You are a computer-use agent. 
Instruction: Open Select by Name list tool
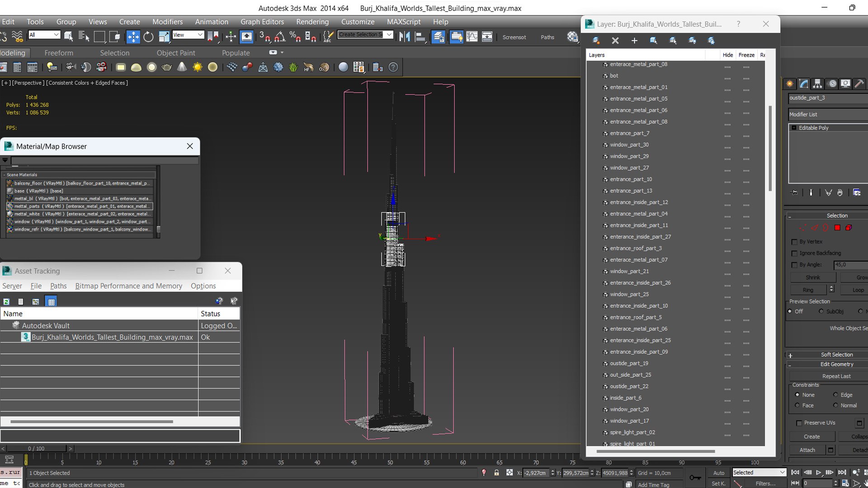coord(84,37)
